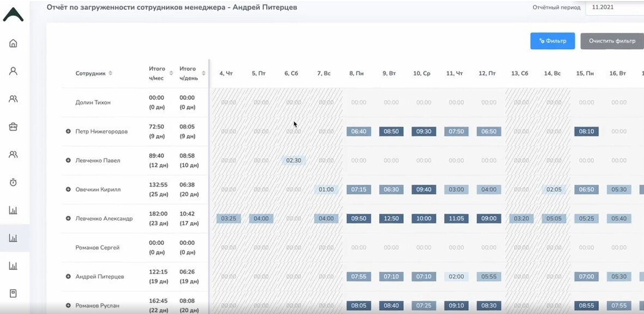Open the briefcase section in sidebar

(x=13, y=126)
